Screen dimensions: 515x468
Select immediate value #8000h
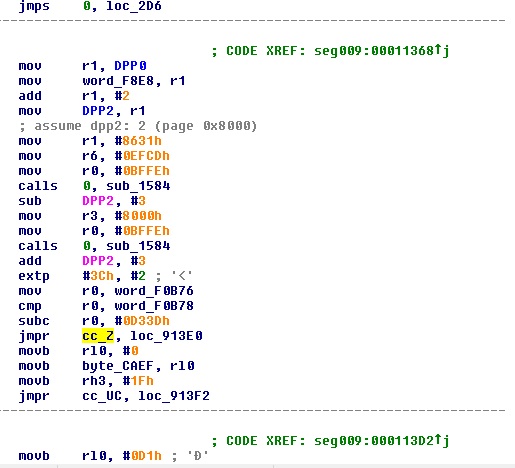point(138,216)
